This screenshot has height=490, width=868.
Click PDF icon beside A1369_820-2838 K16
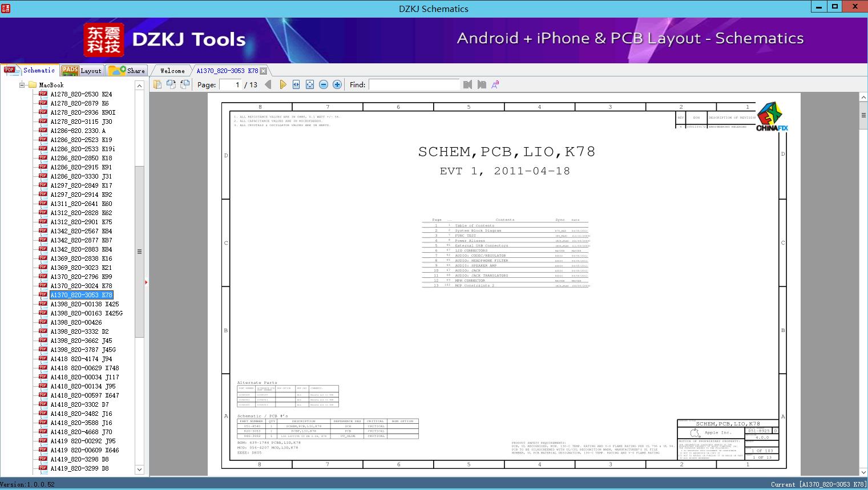coord(43,258)
